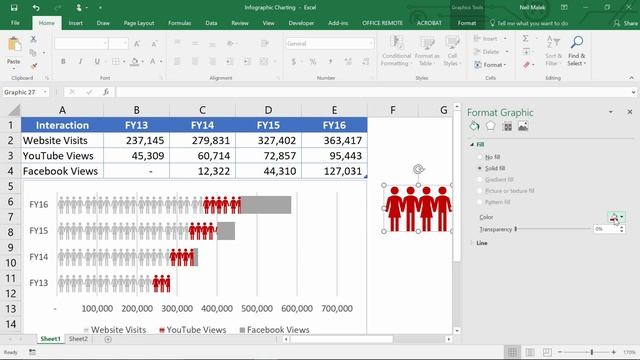Switch to the Data tab
This screenshot has height=360, width=640.
[211, 23]
